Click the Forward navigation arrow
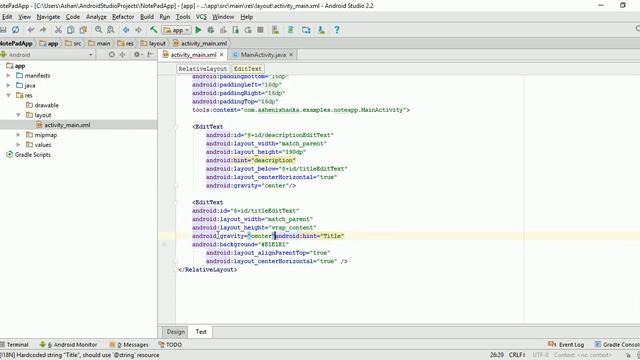The height and width of the screenshot is (360, 640). click(138, 30)
